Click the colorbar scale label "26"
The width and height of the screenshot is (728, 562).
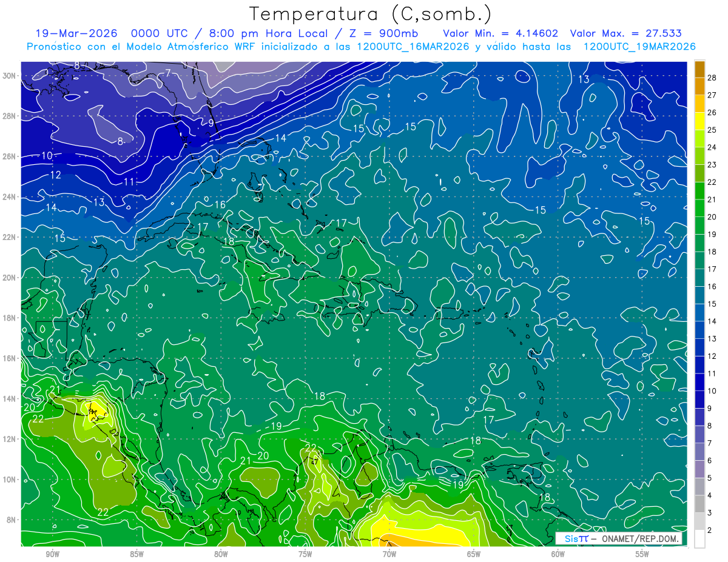[x=712, y=113]
